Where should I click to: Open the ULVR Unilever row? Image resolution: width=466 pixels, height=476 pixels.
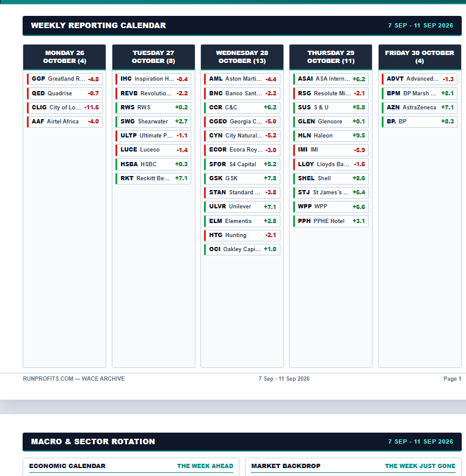[x=242, y=207]
